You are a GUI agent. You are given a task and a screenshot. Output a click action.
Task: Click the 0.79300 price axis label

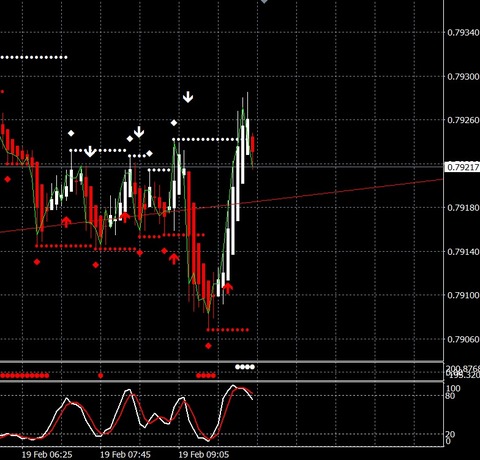463,77
